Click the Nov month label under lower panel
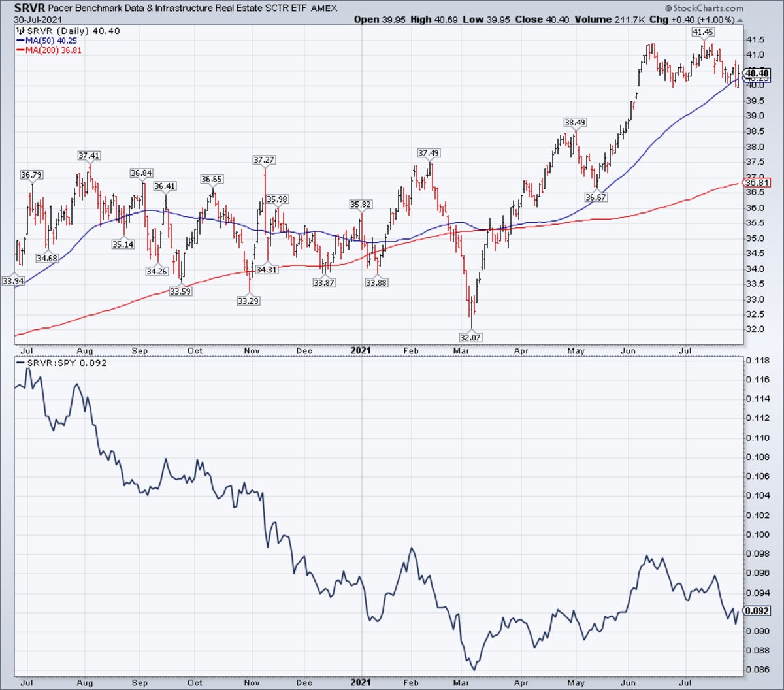This screenshot has width=784, height=690. coord(252,683)
